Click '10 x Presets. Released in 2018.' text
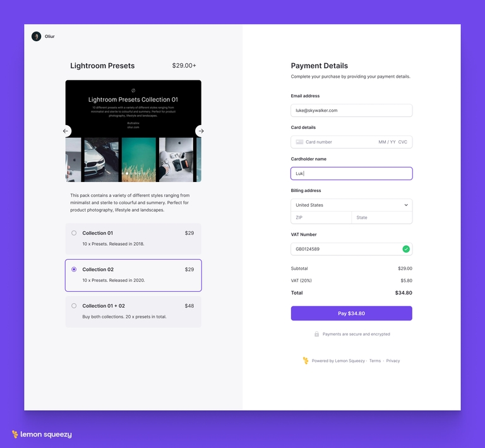This screenshot has height=448, width=485. [113, 244]
